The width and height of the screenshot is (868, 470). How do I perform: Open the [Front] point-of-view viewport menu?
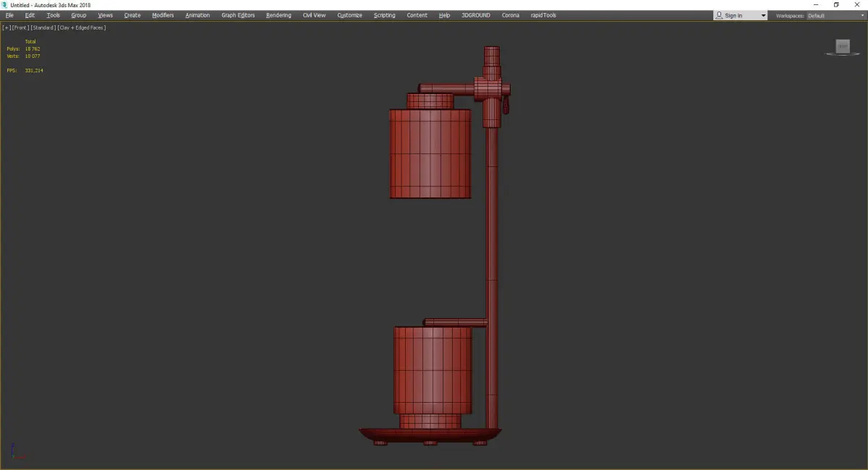pyautogui.click(x=20, y=27)
